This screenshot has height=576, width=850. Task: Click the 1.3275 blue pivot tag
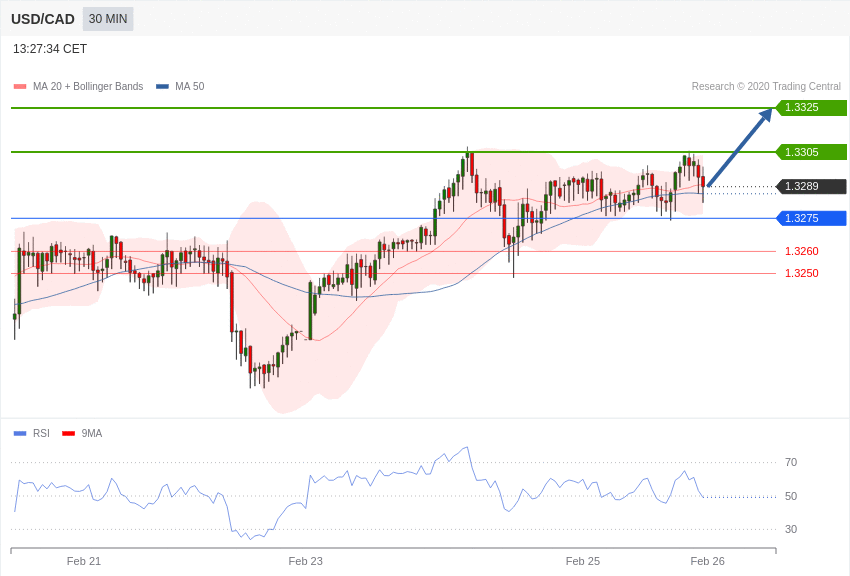tap(811, 218)
